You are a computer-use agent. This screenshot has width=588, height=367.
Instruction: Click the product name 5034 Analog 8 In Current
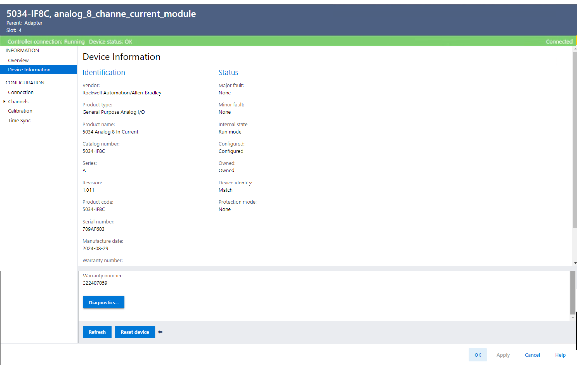point(110,132)
